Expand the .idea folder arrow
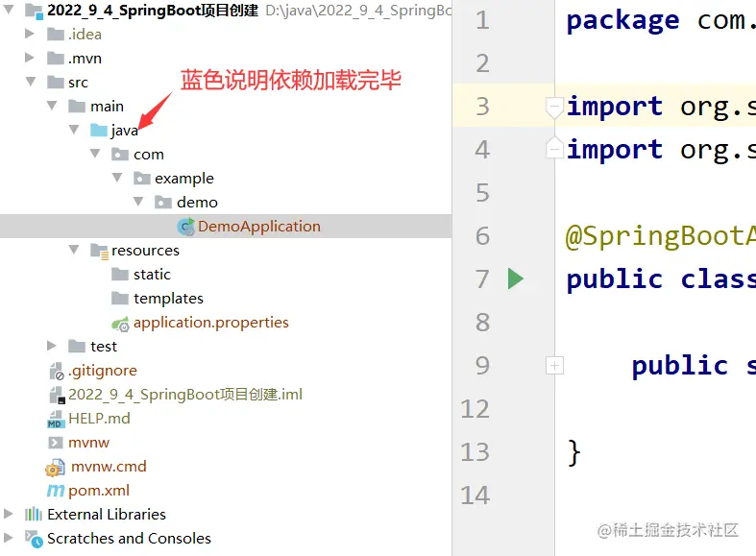This screenshot has width=756, height=556. [30, 34]
